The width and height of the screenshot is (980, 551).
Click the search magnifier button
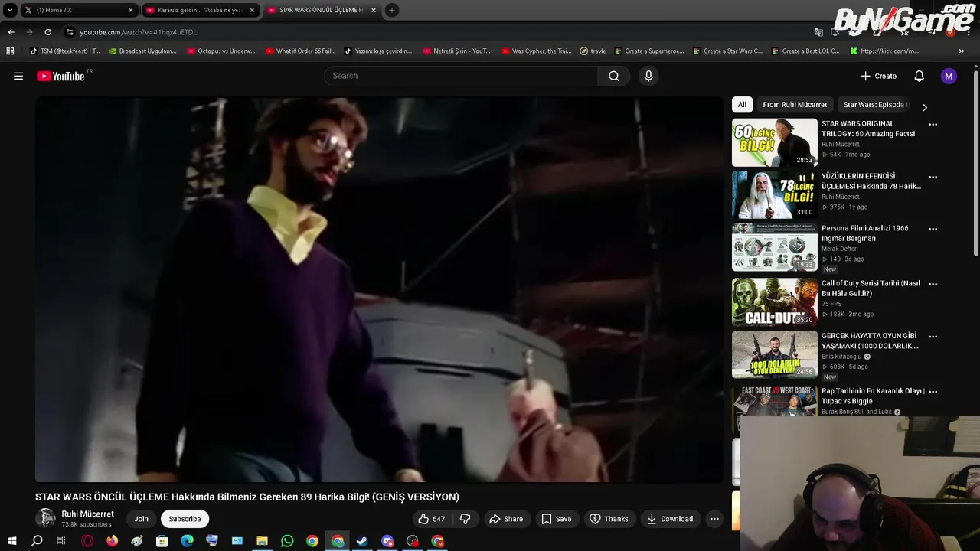[x=614, y=76]
